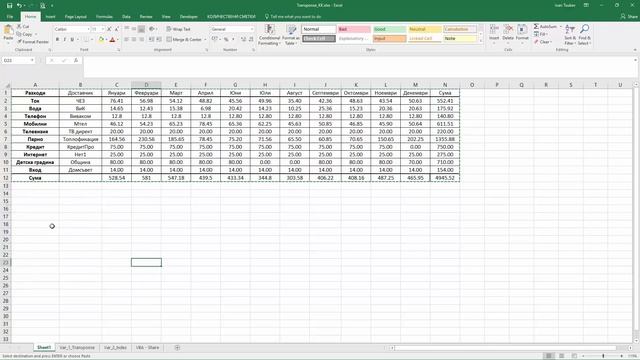Apply the Bad cell style
640x360 pixels.
[354, 29]
